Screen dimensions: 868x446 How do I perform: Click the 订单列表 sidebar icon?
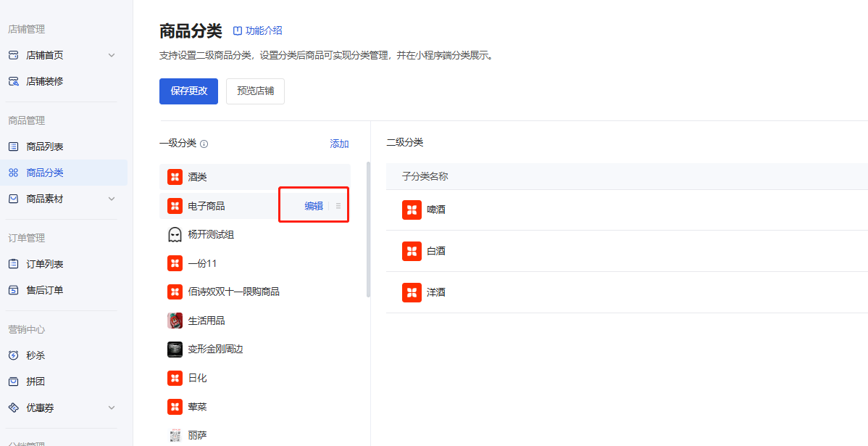point(14,264)
